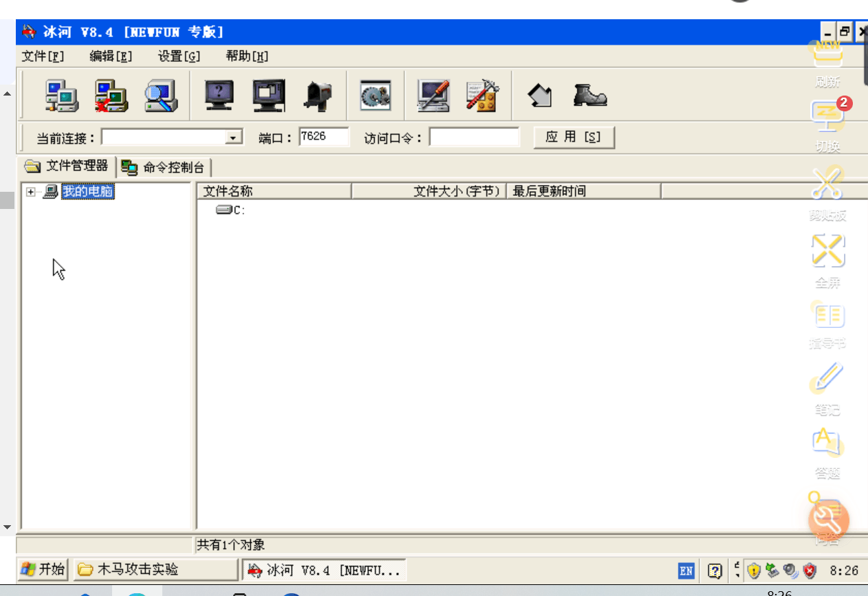
Task: Click the yellow shield tray icon
Action: coord(755,570)
